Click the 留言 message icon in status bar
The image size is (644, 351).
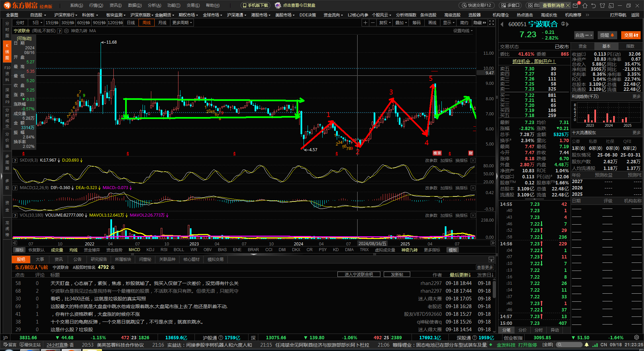point(10,345)
